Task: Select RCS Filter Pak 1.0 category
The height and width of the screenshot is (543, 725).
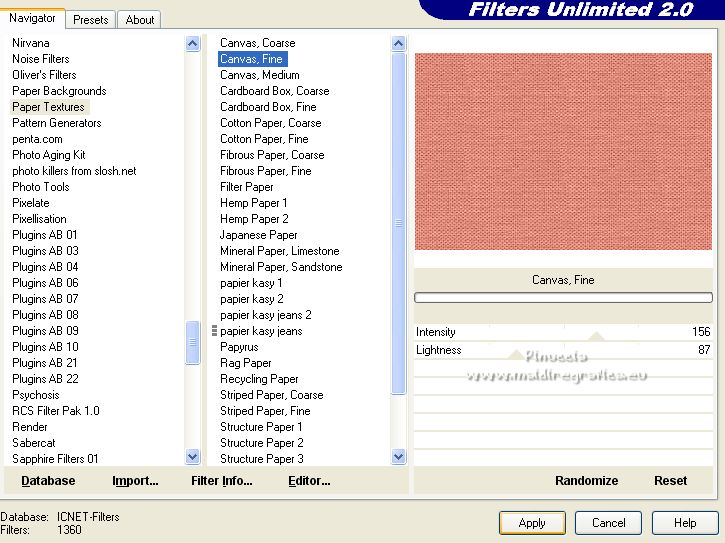Action: [55, 411]
